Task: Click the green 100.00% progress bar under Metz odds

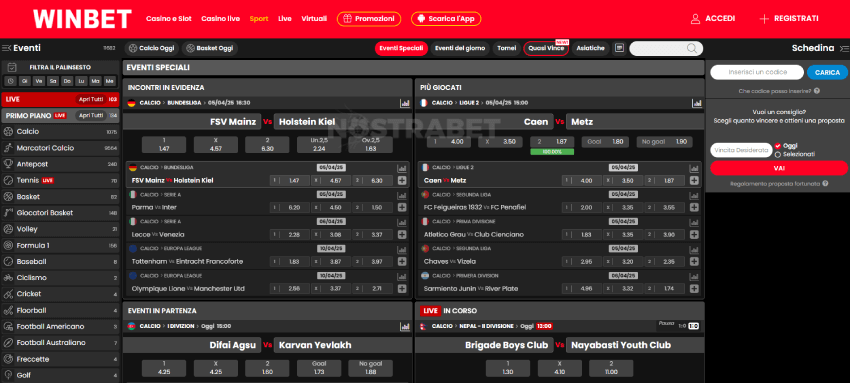Action: click(x=552, y=152)
